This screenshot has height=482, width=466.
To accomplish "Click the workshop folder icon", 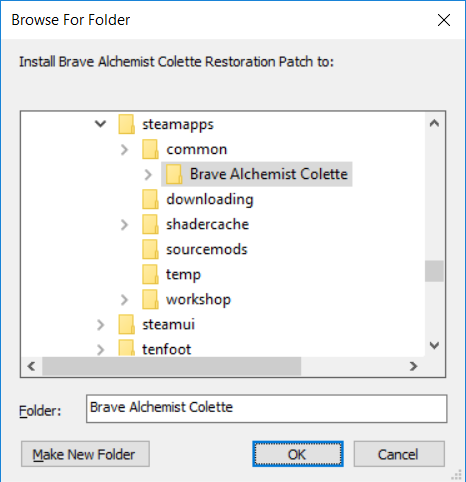I will [150, 299].
